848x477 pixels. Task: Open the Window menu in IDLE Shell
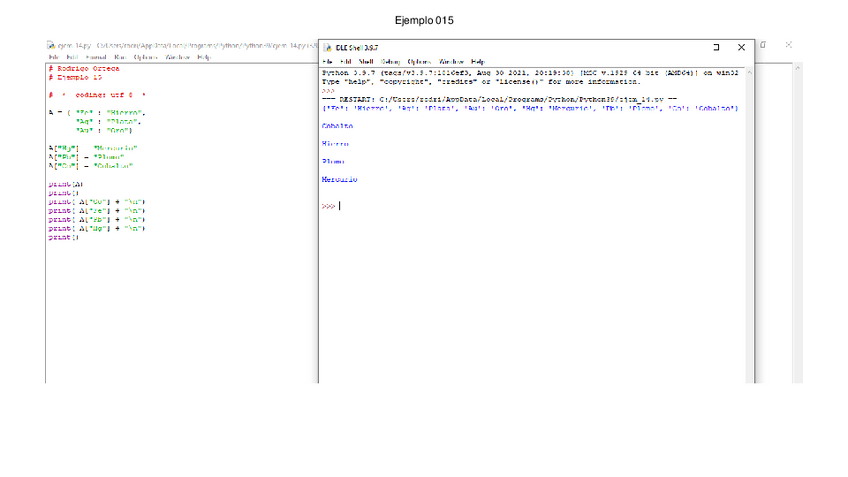point(451,62)
